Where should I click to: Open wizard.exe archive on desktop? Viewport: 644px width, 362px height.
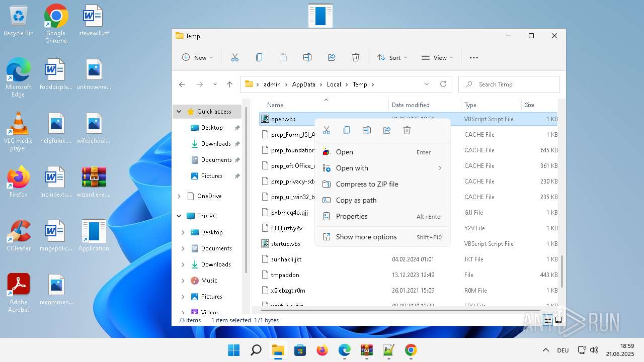point(94,182)
